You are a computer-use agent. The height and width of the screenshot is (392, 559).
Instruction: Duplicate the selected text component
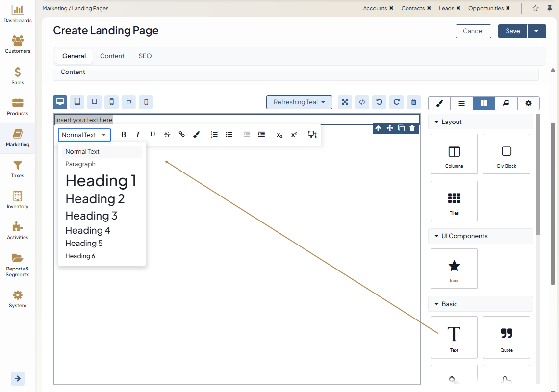pyautogui.click(x=401, y=128)
